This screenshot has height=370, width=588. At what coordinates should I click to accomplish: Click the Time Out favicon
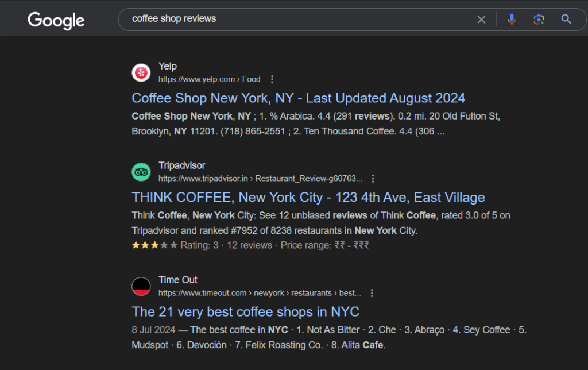pyautogui.click(x=141, y=286)
